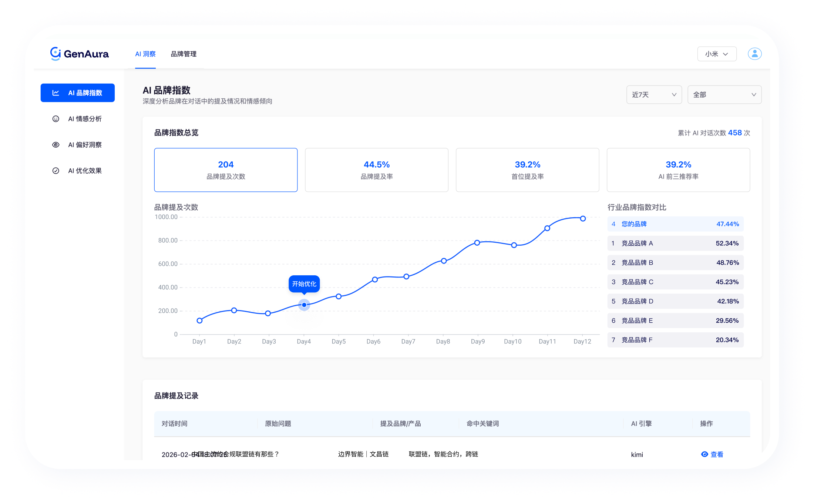Viewport: 814px width, 504px height.
Task: Click the 您的品牌 47.44% ranking row
Action: (x=675, y=224)
